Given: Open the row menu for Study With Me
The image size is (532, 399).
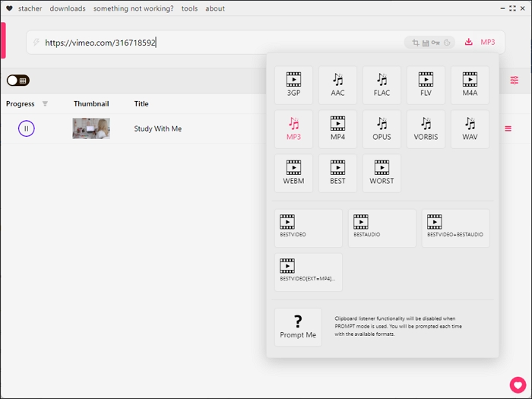Looking at the screenshot, I should click(508, 128).
